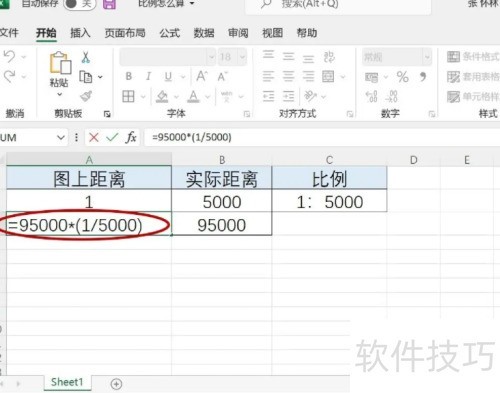Click the Insert Function fx icon
This screenshot has width=500, height=393.
[x=131, y=137]
